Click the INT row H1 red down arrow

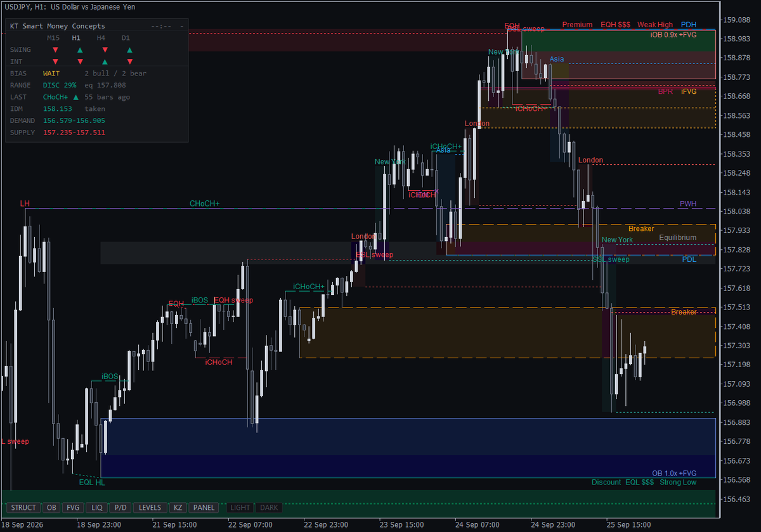(80, 62)
